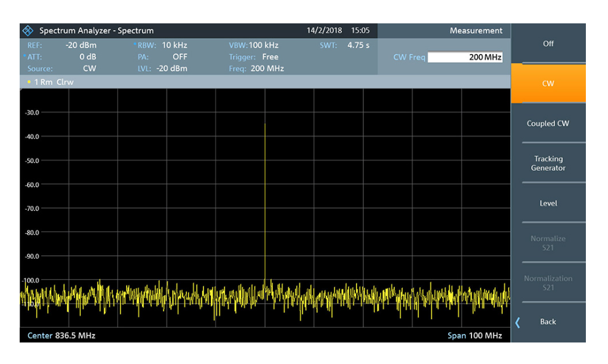This screenshot has width=608, height=364.
Task: Click the back chevron arrow icon
Action: pos(518,323)
